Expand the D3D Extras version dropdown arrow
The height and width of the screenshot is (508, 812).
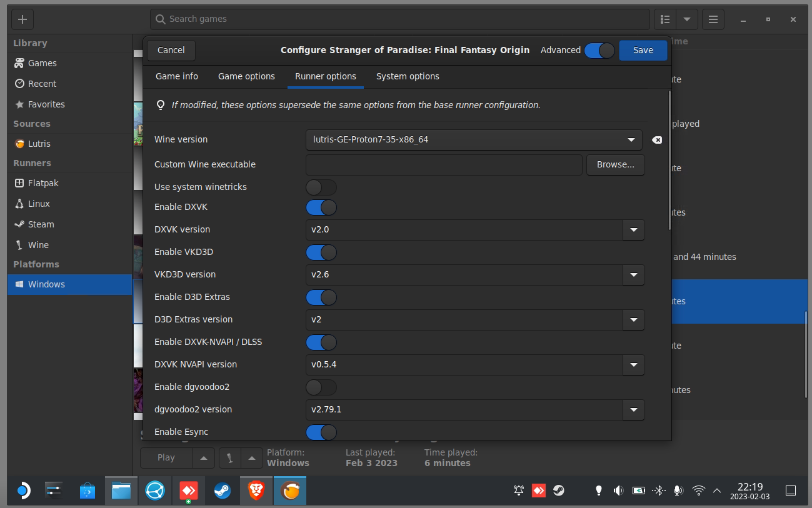[x=633, y=320]
